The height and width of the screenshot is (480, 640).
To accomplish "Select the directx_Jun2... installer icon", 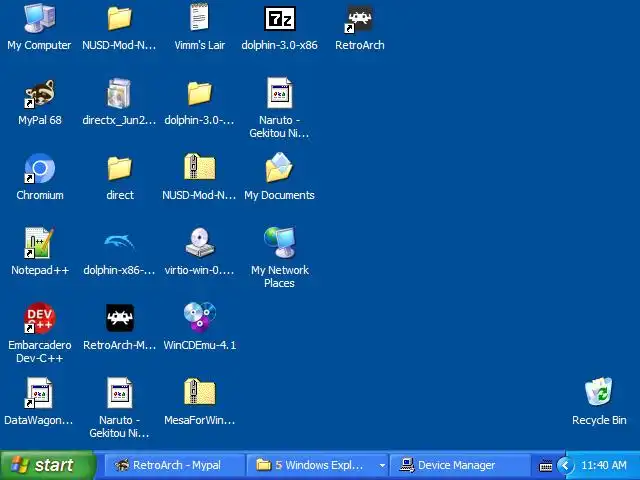I will pos(119,93).
